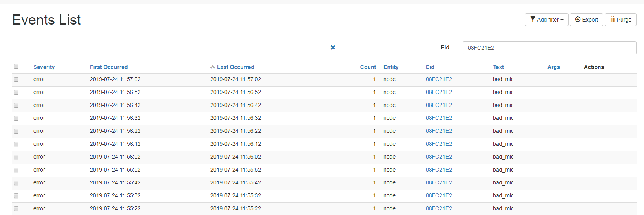
Task: Open Eid 08FC21E2 link in 11:55:52 row
Action: coord(439,170)
